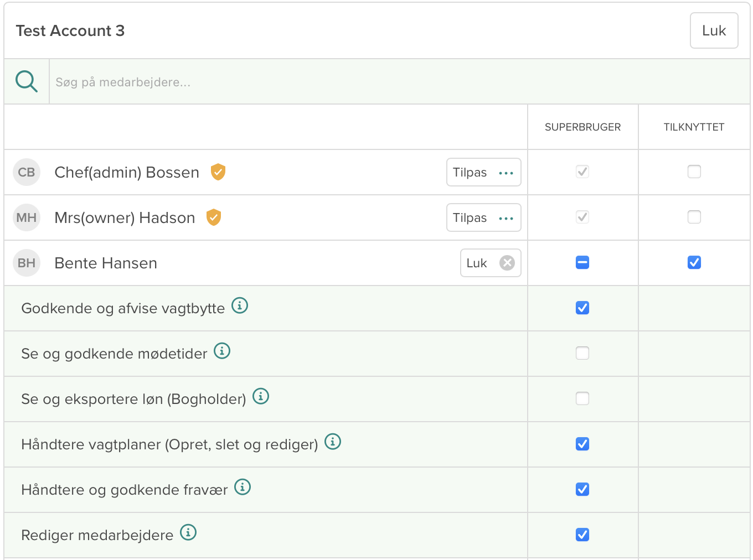Click the BH avatar for Bente Hansen
This screenshot has width=753, height=560.
pos(27,263)
